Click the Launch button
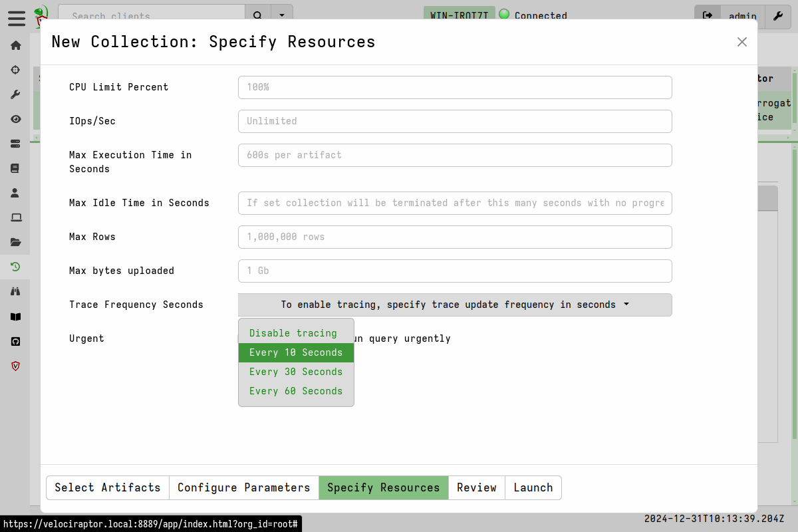The width and height of the screenshot is (798, 532). pos(533,487)
